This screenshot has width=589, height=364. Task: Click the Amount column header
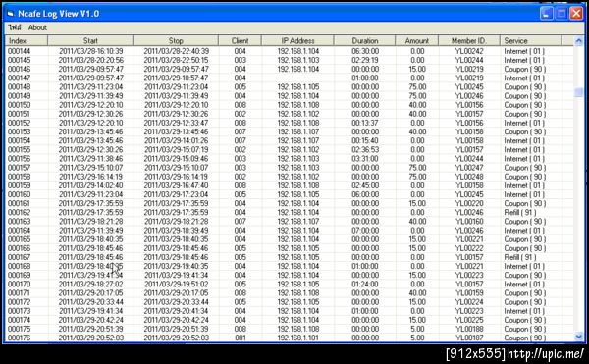click(416, 40)
